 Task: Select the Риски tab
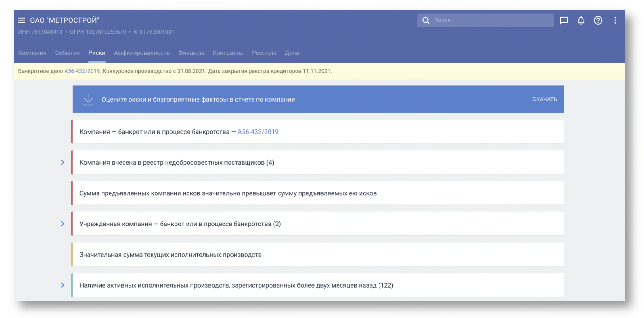pyautogui.click(x=97, y=53)
